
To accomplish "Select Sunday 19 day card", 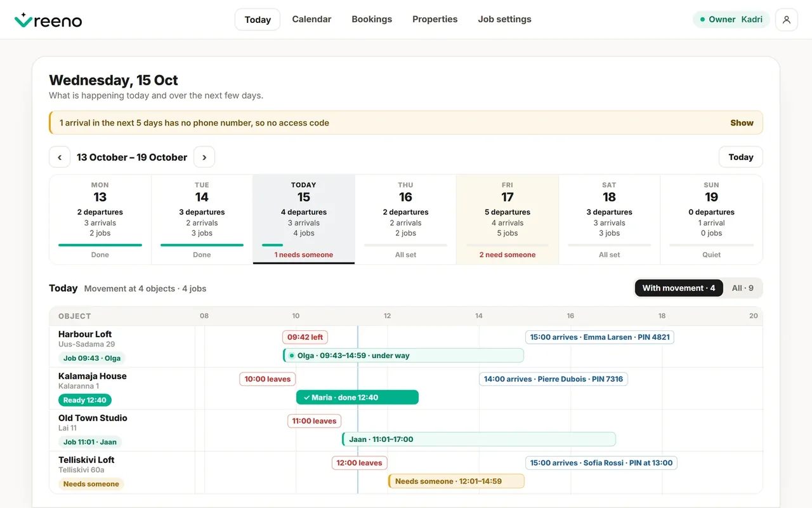I will point(711,220).
